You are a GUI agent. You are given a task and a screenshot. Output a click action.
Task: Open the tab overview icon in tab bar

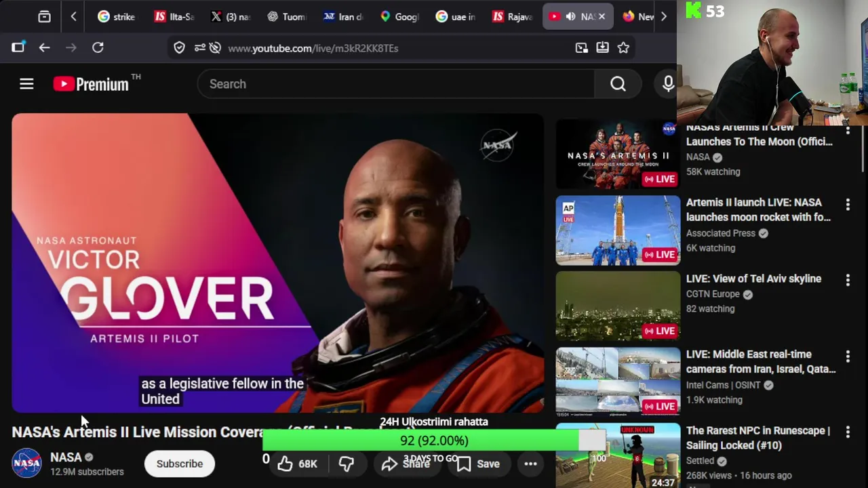point(44,16)
